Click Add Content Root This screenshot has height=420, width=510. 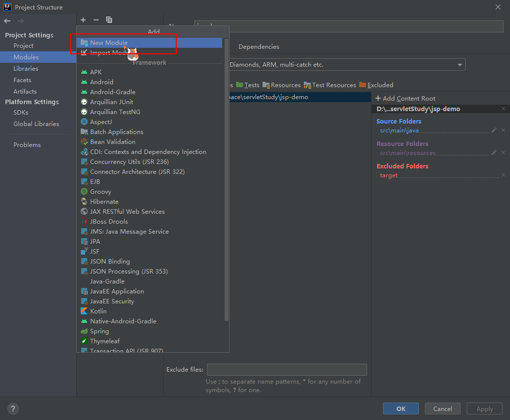click(x=405, y=98)
